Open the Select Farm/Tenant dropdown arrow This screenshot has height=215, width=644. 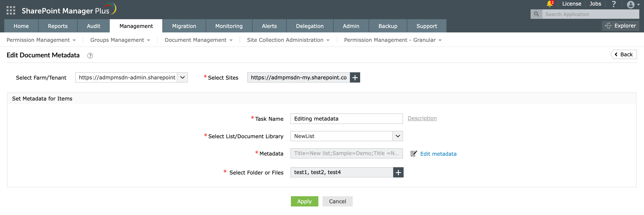(182, 78)
